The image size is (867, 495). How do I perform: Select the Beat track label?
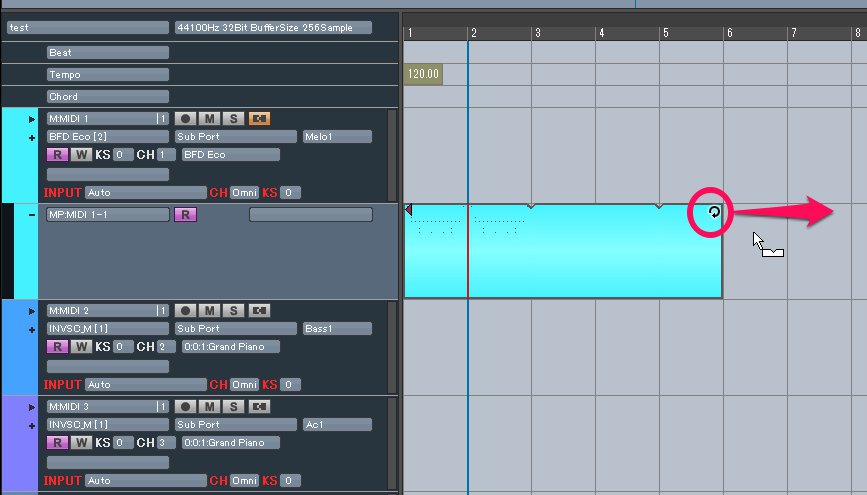(x=108, y=53)
